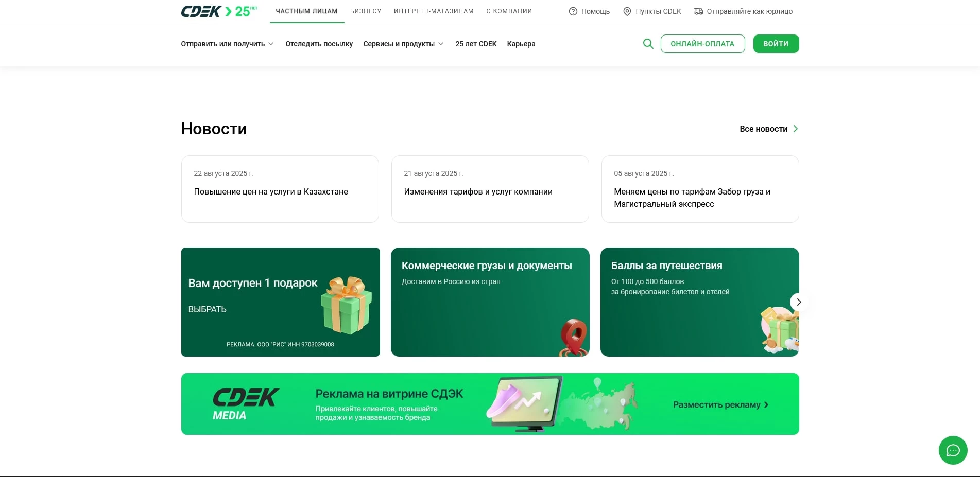Open the chat widget bubble icon
The height and width of the screenshot is (477, 980).
953,450
